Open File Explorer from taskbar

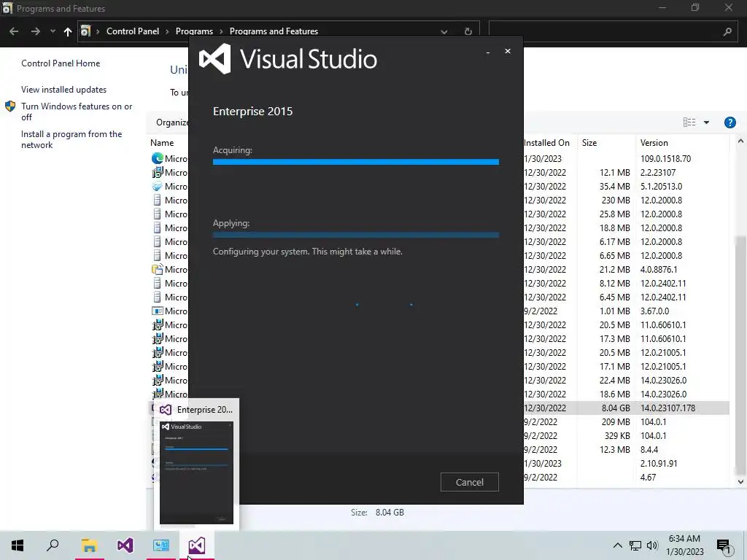tap(89, 545)
